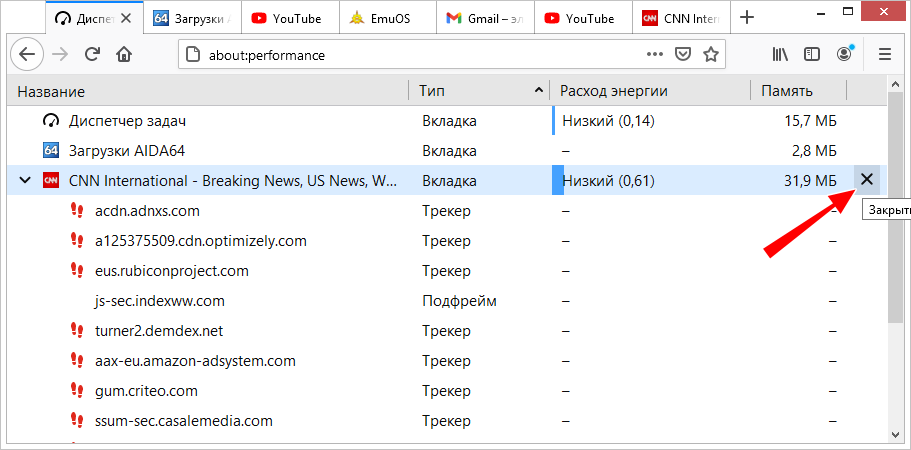Click the page info icon in address bar
The image size is (911, 450).
click(x=192, y=55)
